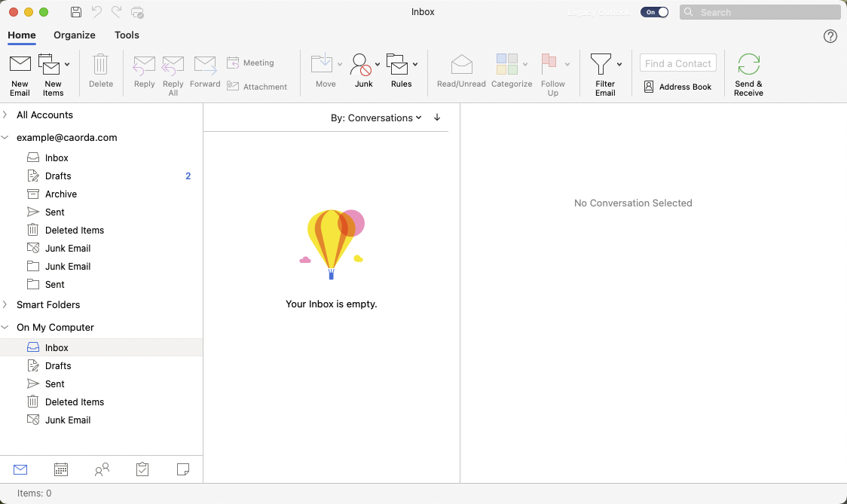This screenshot has height=504, width=847.
Task: Click in the Find a Contact field
Action: click(x=677, y=63)
